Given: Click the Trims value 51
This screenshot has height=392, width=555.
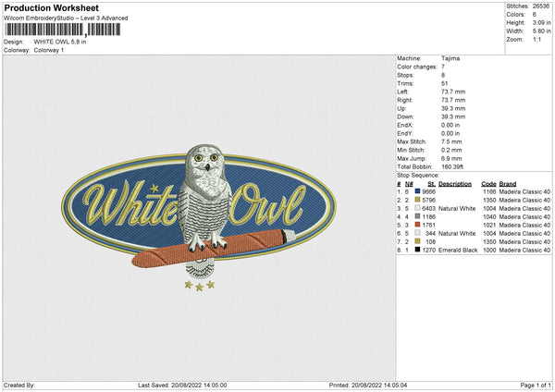Looking at the screenshot, I should click(x=445, y=83).
